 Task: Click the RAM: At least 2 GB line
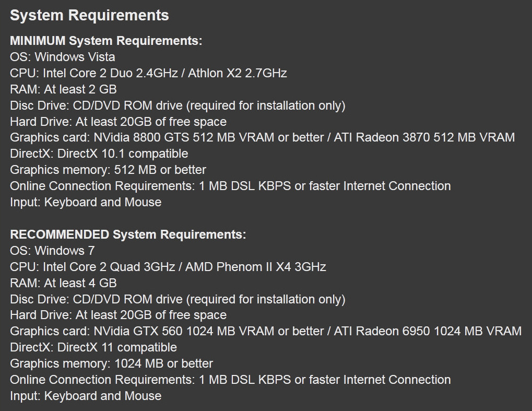pyautogui.click(x=64, y=89)
